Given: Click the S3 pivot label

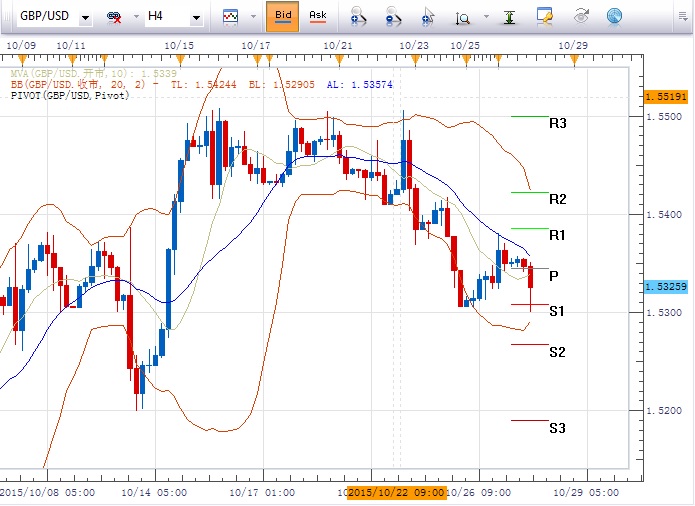Looking at the screenshot, I should click(x=557, y=428).
